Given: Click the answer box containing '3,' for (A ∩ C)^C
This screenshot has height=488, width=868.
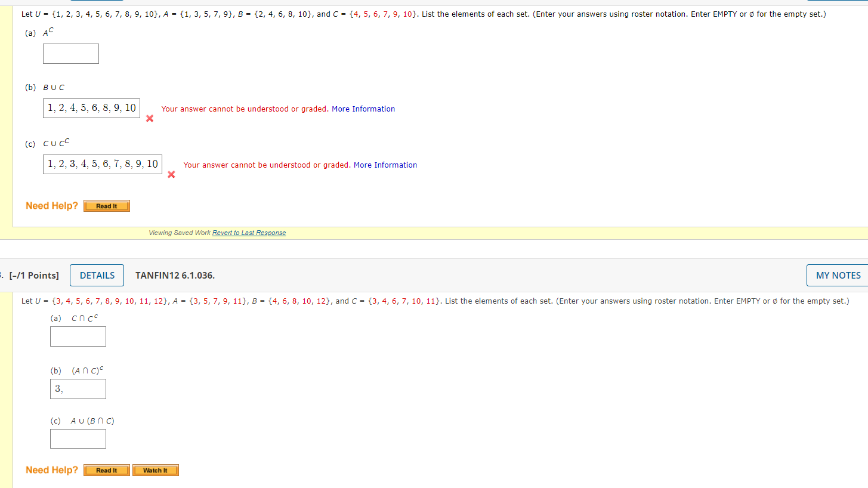Looking at the screenshot, I should point(78,388).
